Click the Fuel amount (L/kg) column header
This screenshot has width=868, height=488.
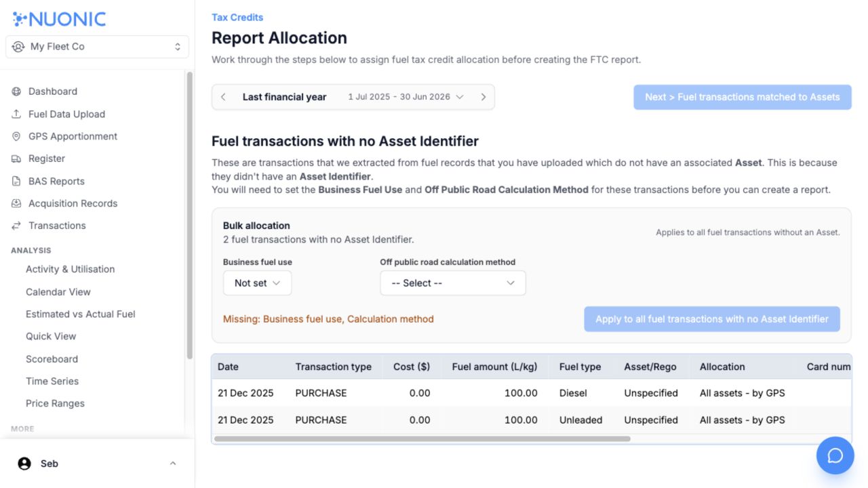click(x=494, y=367)
